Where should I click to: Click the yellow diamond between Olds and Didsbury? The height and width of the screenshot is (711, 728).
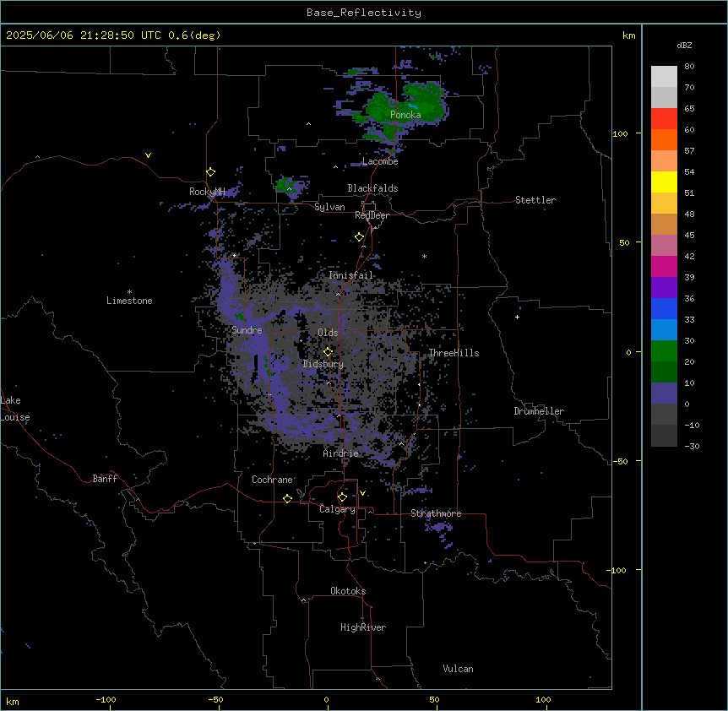click(x=328, y=351)
